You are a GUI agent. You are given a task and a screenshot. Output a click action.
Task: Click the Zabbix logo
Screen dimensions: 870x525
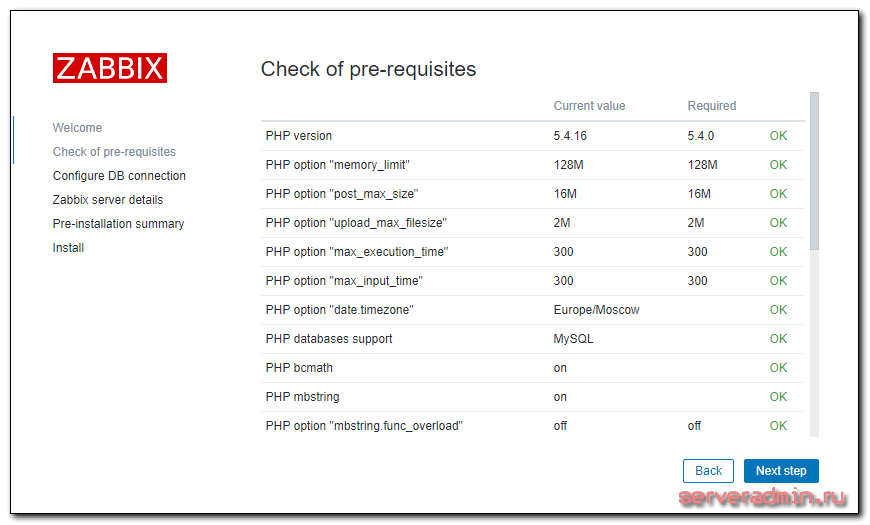coord(110,68)
